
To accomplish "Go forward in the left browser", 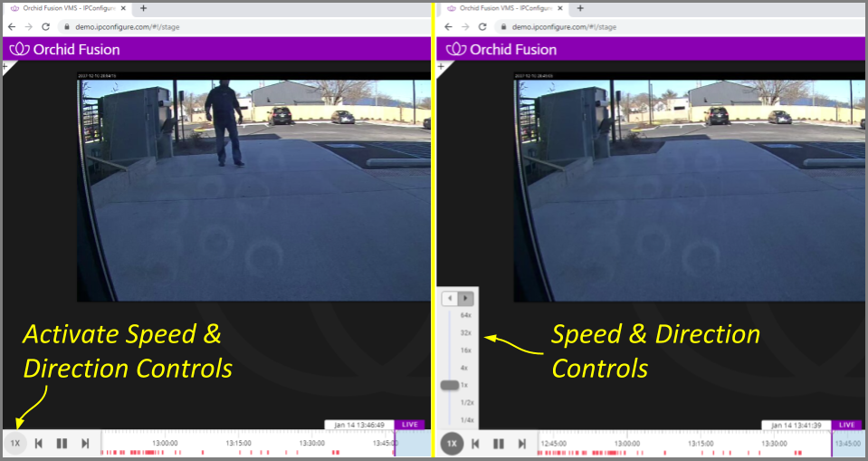I will click(29, 26).
